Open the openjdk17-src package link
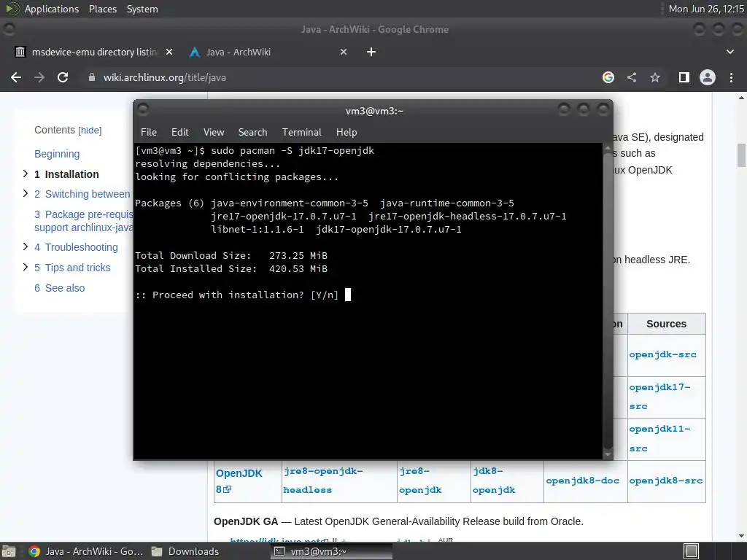Viewport: 747px width, 560px height. pos(659,397)
